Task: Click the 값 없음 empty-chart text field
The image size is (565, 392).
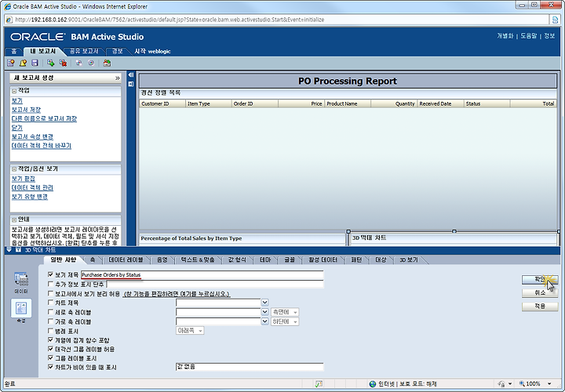Action: tap(250, 367)
